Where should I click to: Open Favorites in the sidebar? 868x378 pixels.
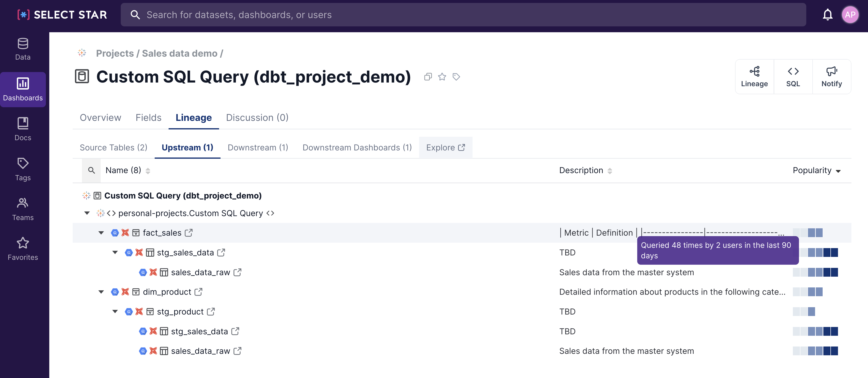point(23,249)
